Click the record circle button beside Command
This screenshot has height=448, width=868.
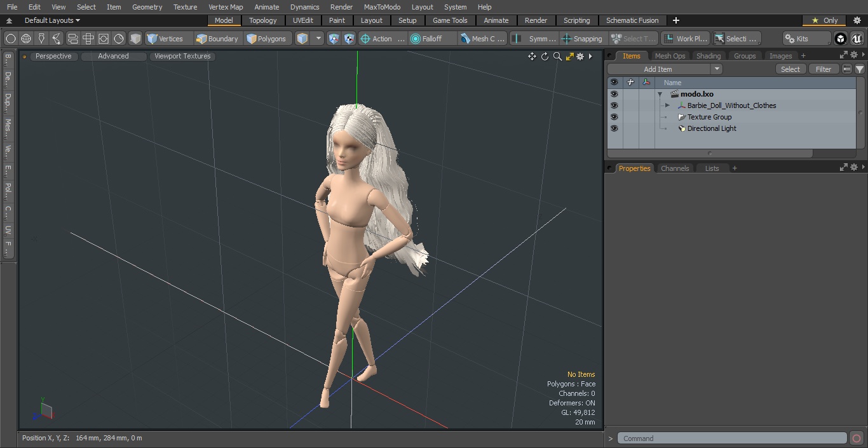(x=857, y=438)
